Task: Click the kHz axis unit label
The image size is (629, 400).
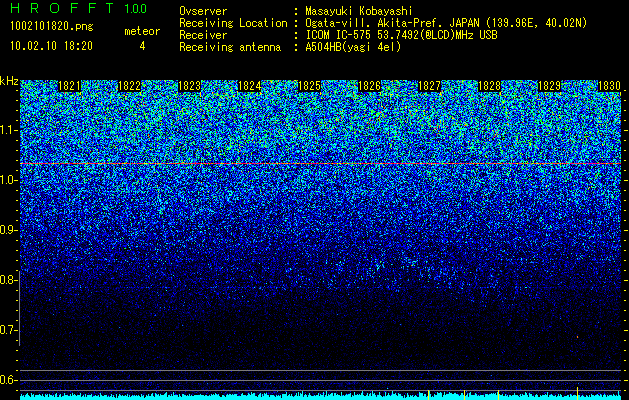Action: [x=9, y=81]
